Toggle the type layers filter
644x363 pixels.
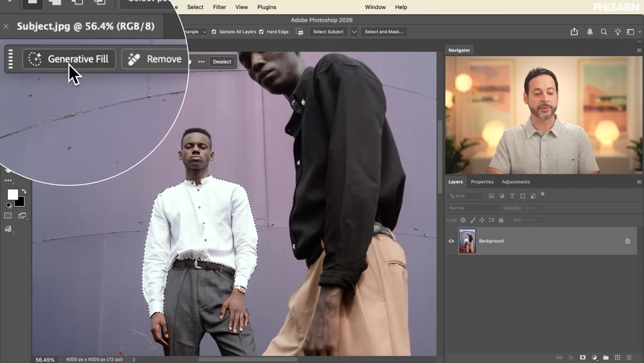pos(512,196)
